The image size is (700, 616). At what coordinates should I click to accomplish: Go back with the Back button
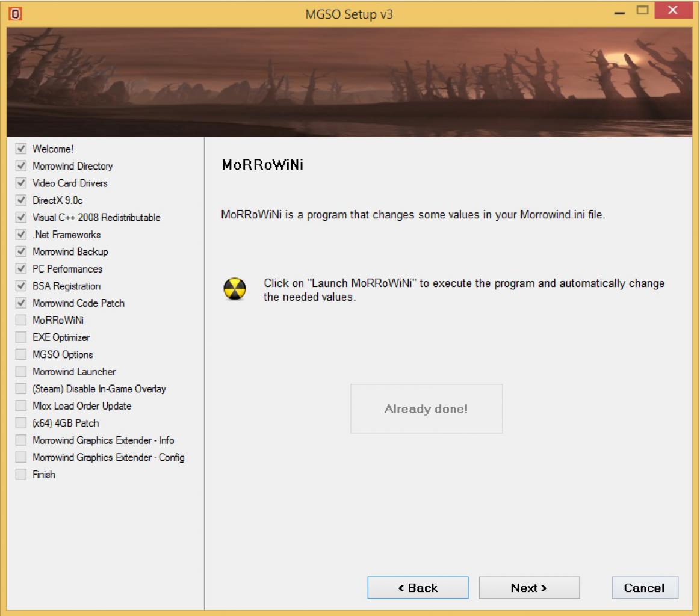click(x=418, y=588)
